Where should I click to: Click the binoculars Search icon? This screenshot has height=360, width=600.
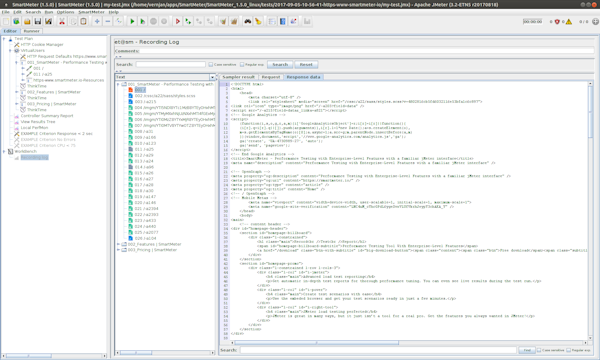click(x=248, y=21)
